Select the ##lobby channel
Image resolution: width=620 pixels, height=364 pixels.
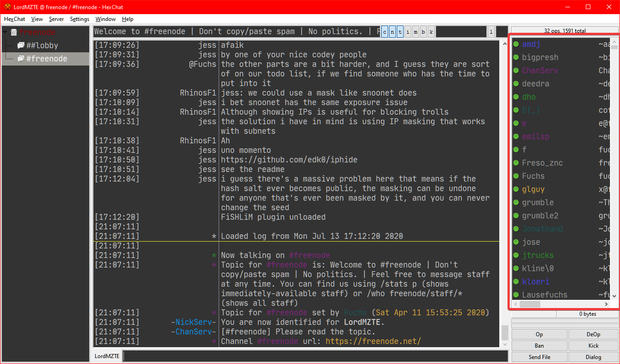42,45
